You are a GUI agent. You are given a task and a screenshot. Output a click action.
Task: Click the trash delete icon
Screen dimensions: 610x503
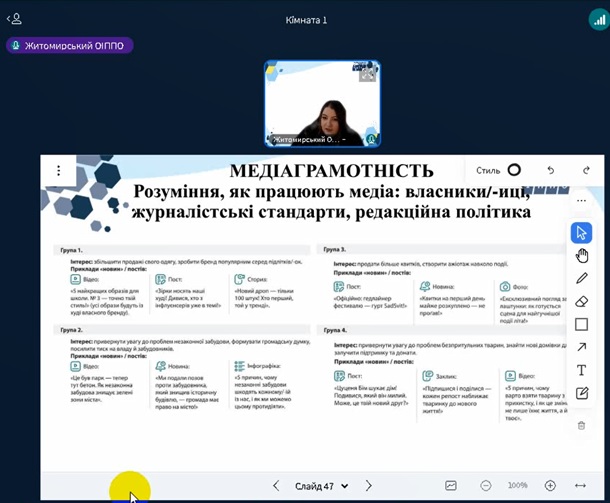coord(582,425)
